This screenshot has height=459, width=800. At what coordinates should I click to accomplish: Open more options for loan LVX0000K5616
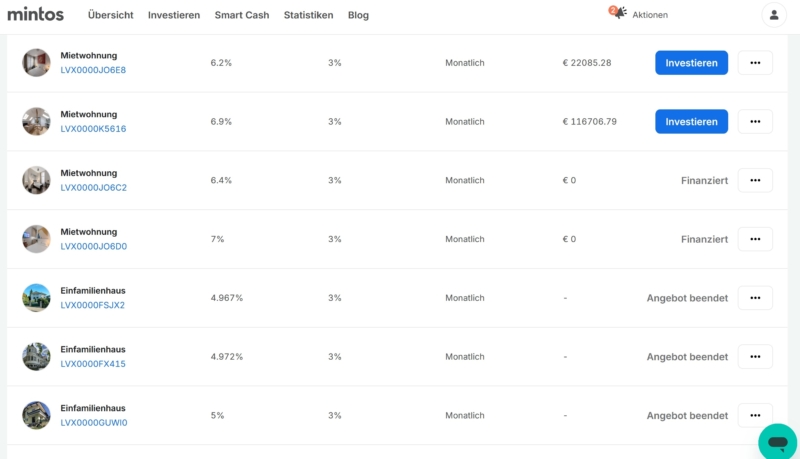(x=755, y=121)
